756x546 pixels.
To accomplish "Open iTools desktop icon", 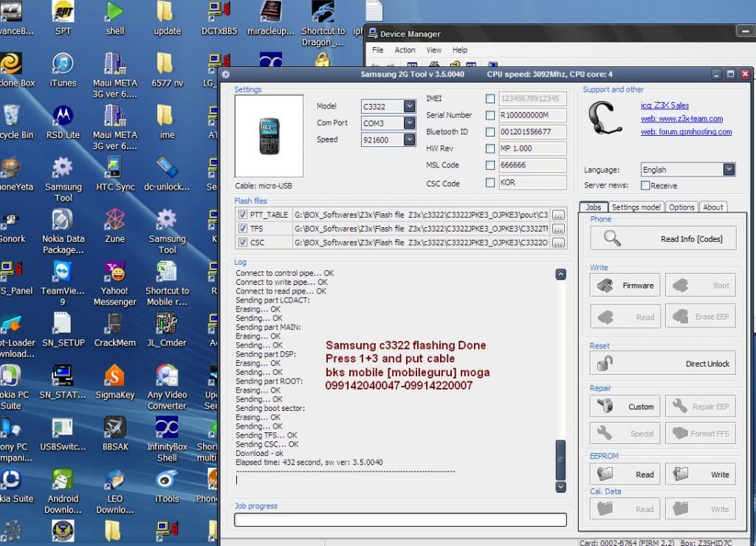I will pos(167,486).
